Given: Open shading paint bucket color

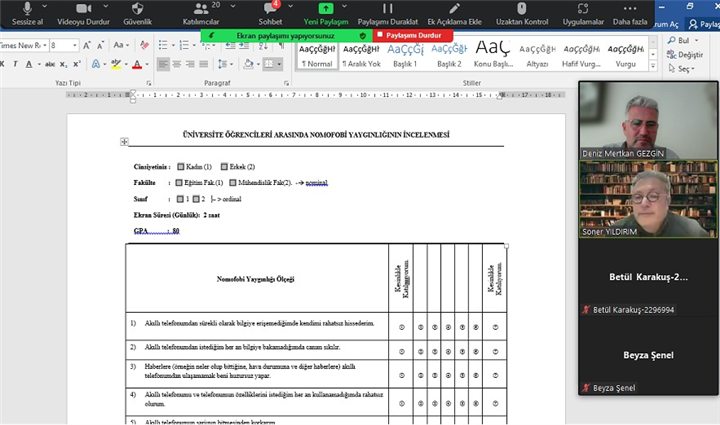Looking at the screenshot, I should tap(248, 64).
